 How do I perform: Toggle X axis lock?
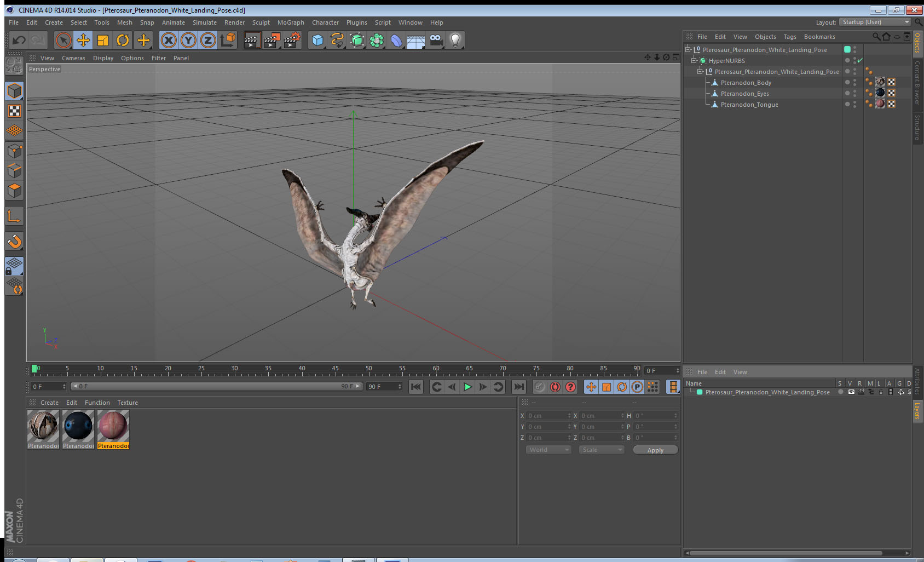point(169,40)
